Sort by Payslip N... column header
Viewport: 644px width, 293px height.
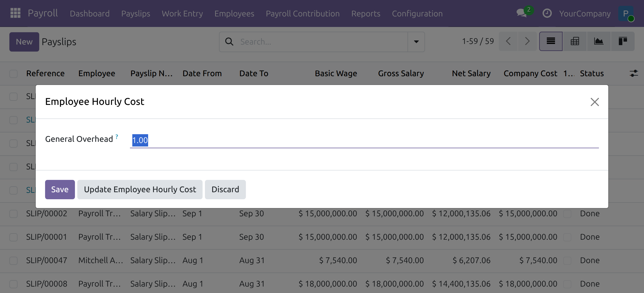(x=151, y=73)
